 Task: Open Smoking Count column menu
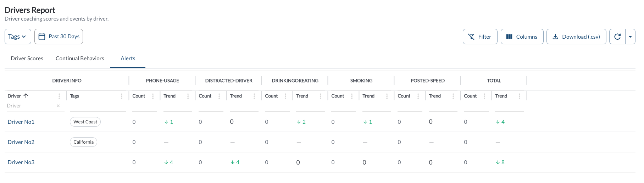pos(352,96)
